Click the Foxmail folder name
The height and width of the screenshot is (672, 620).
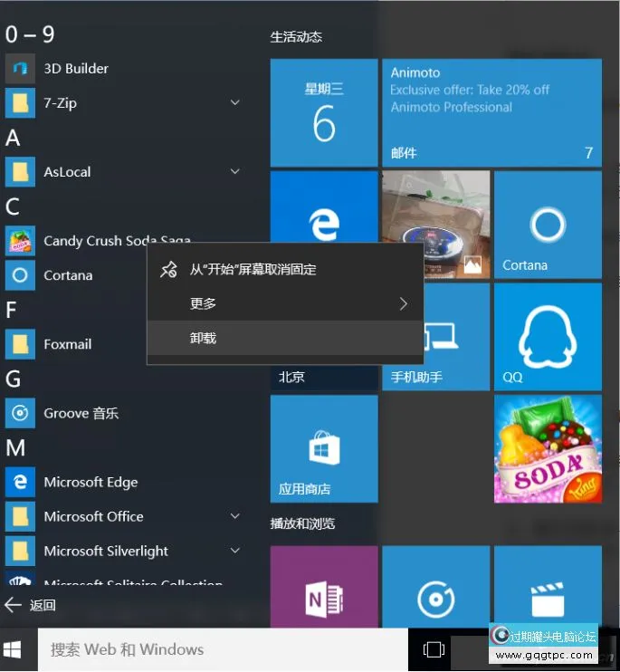68,344
